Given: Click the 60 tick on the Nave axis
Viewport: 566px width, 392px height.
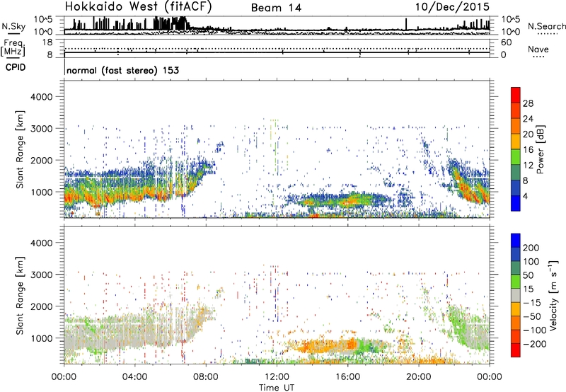Looking at the screenshot, I should click(x=506, y=42).
